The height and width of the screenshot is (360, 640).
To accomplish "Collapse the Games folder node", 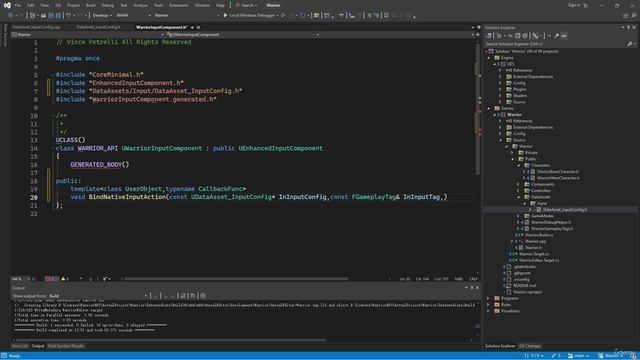I will tap(489, 109).
